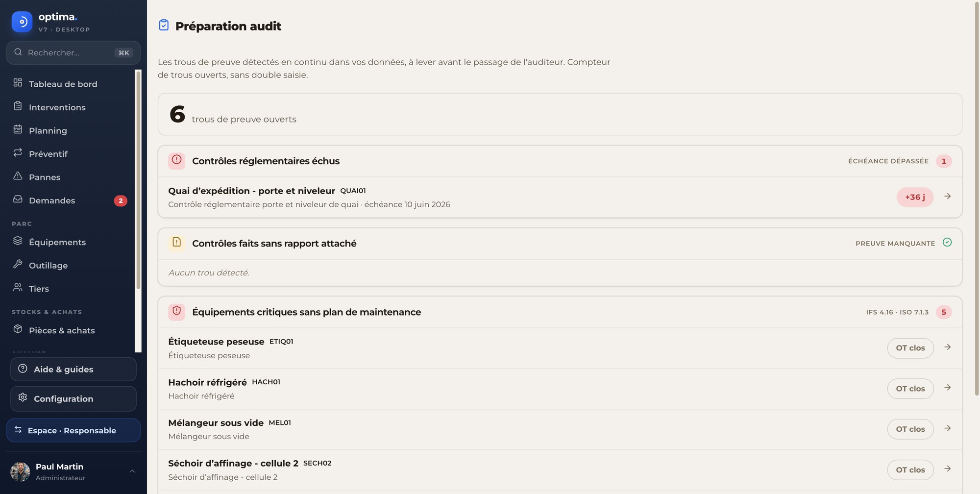Expand Paul Martin user menu chevron
980x494 pixels.
click(x=132, y=471)
